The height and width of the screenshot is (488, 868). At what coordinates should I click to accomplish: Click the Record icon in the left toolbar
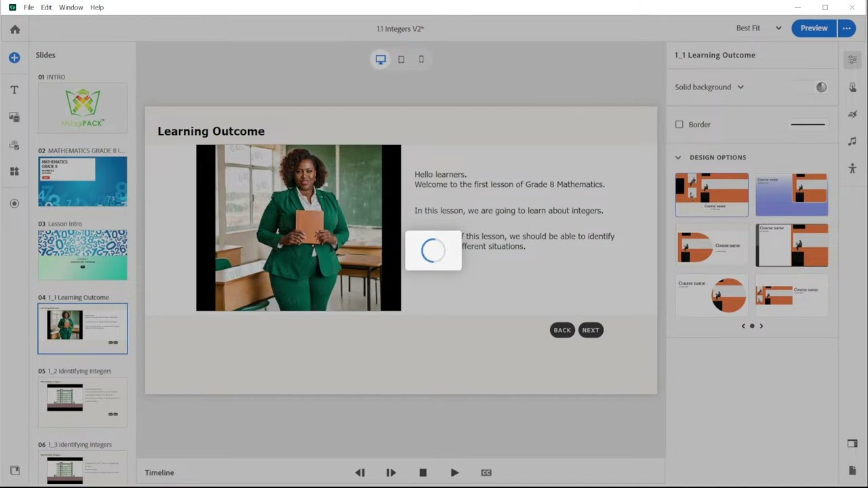(14, 203)
